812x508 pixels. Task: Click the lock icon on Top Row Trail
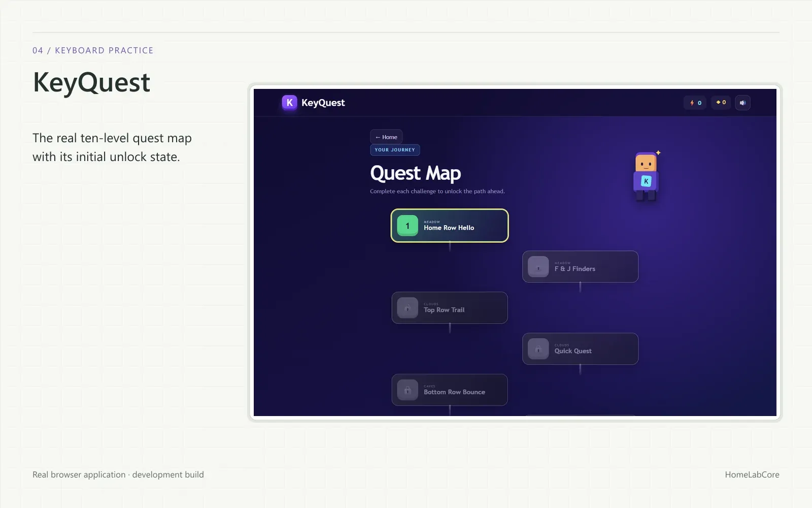pyautogui.click(x=408, y=308)
